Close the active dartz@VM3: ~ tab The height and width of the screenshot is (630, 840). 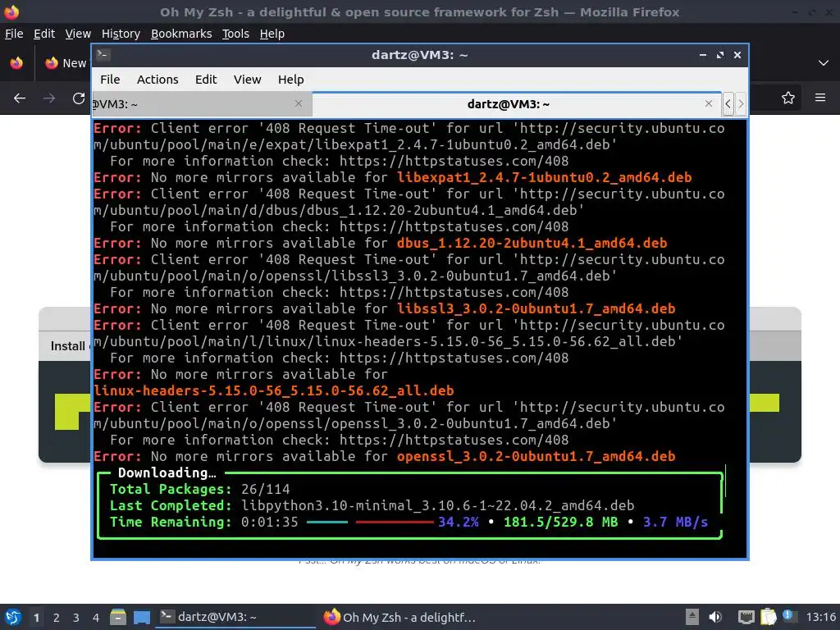tap(708, 103)
